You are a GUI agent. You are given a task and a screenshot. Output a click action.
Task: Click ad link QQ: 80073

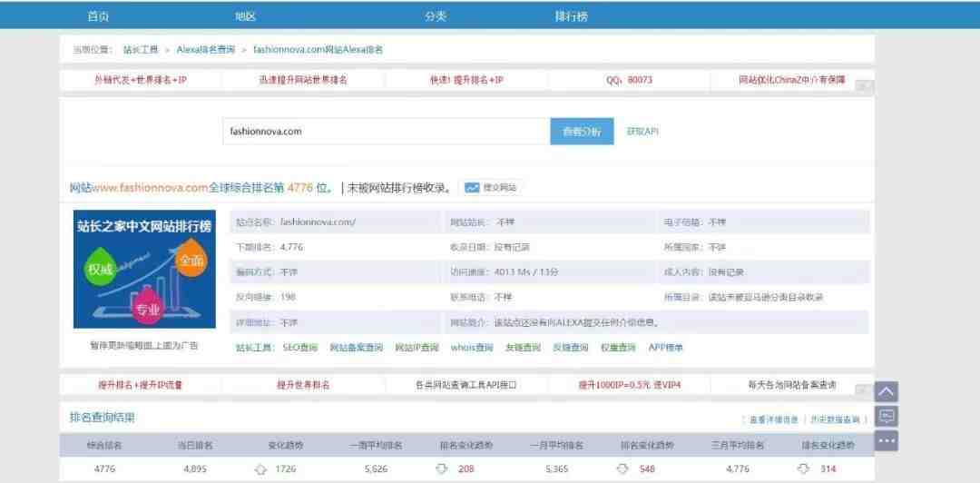(x=630, y=81)
